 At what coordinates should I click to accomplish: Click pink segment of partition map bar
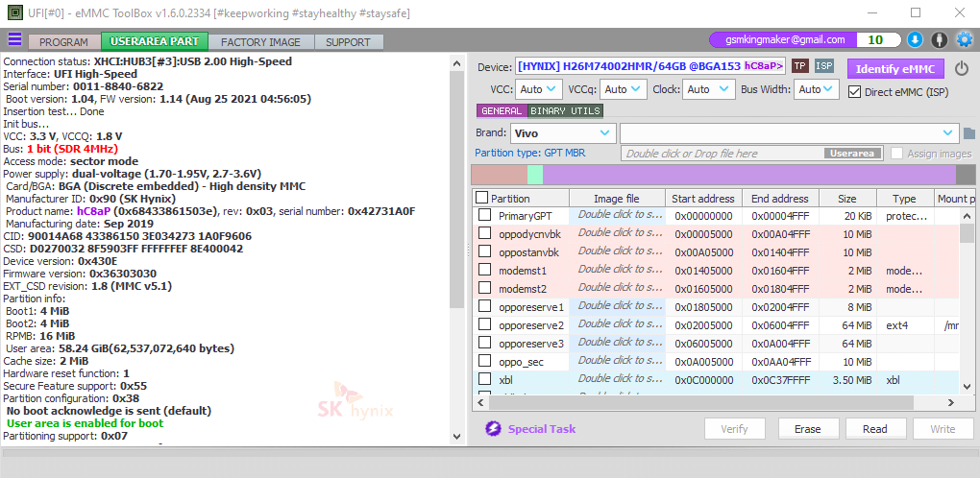[499, 175]
